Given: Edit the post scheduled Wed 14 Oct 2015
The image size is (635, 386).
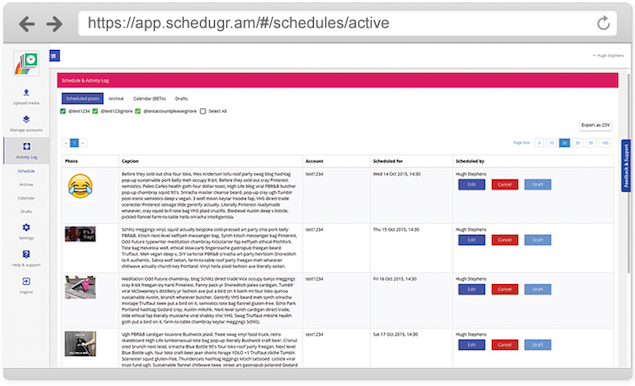Looking at the screenshot, I should [472, 185].
